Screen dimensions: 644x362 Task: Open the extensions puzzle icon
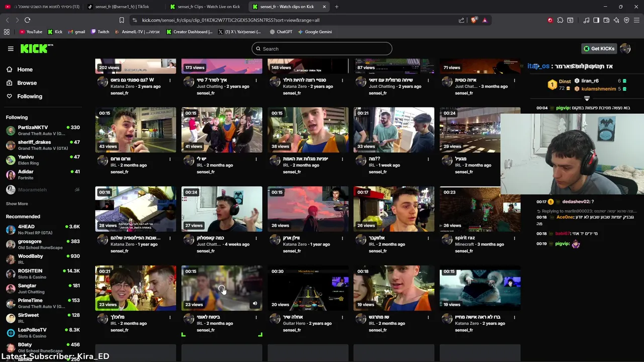tap(560, 20)
